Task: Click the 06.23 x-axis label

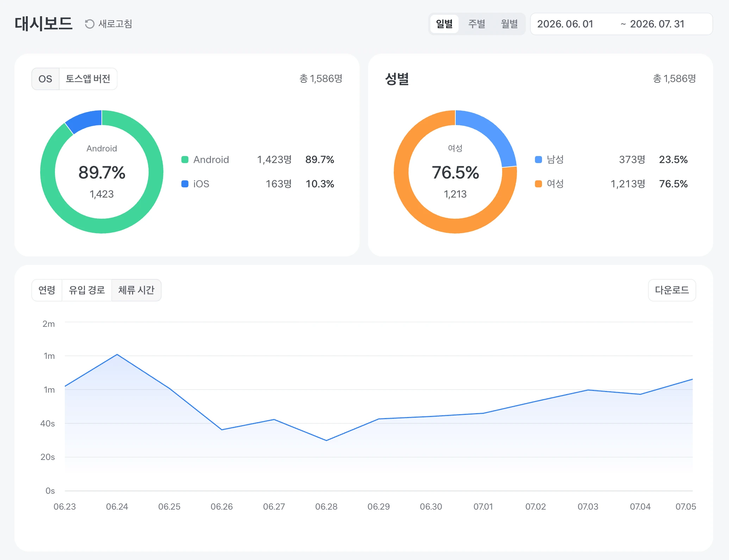Action: click(65, 507)
